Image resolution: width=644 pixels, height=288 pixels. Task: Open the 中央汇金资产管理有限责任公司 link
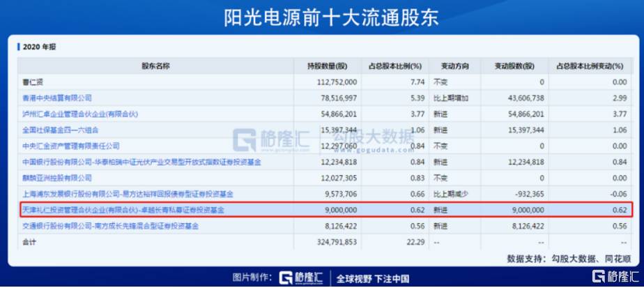click(x=71, y=146)
